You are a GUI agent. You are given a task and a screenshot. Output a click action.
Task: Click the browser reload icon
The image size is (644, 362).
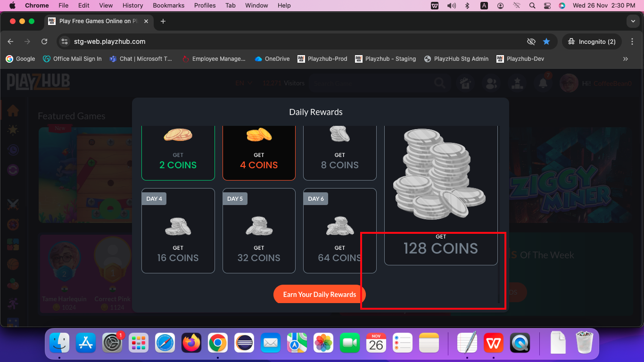point(44,41)
